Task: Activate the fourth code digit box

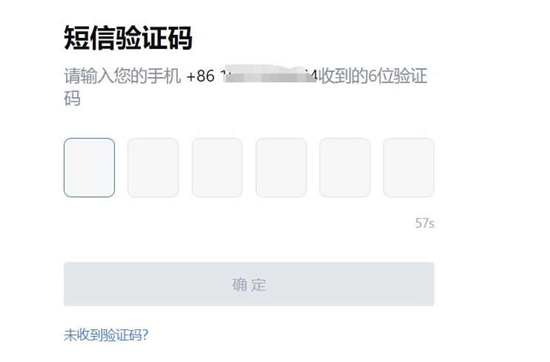Action: 281,168
